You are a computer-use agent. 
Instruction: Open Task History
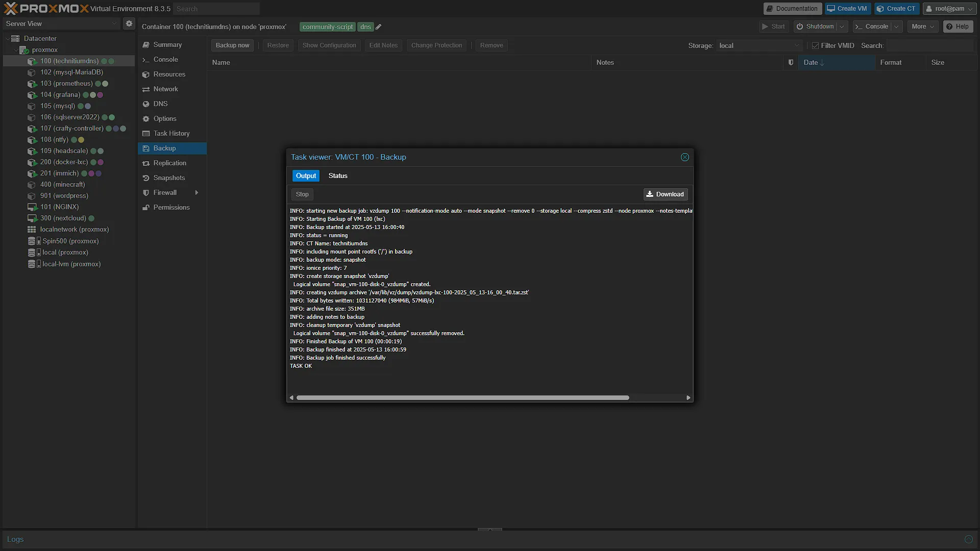172,134
